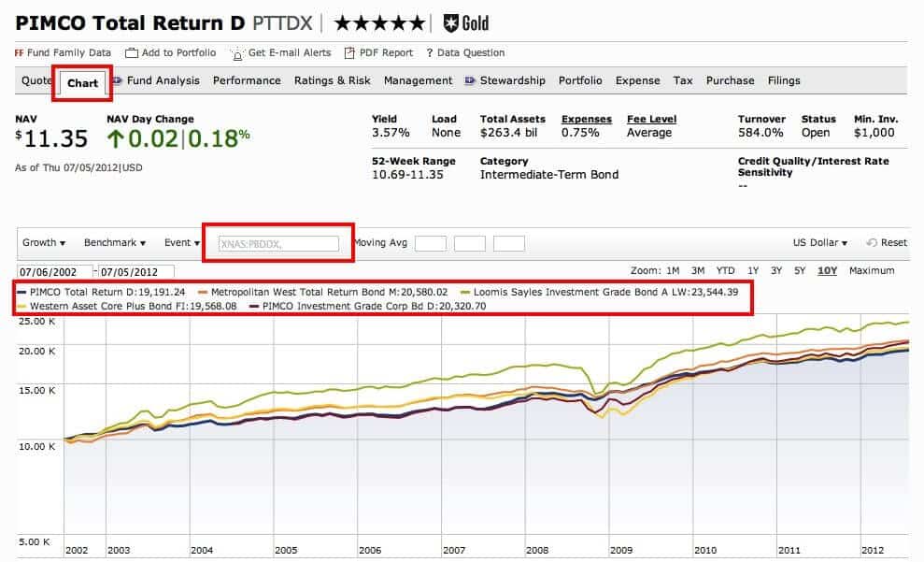The image size is (924, 562).
Task: Click the Expenses underlined link
Action: tap(587, 119)
